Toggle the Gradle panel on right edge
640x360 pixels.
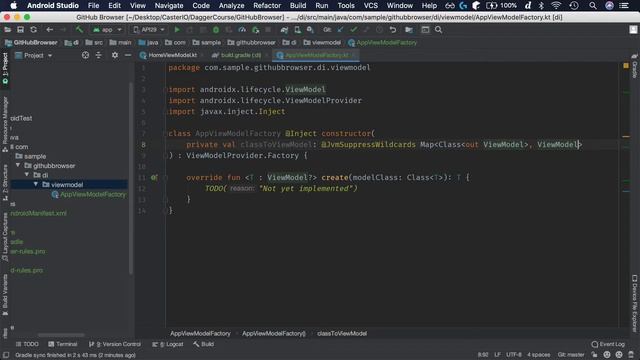(x=635, y=66)
